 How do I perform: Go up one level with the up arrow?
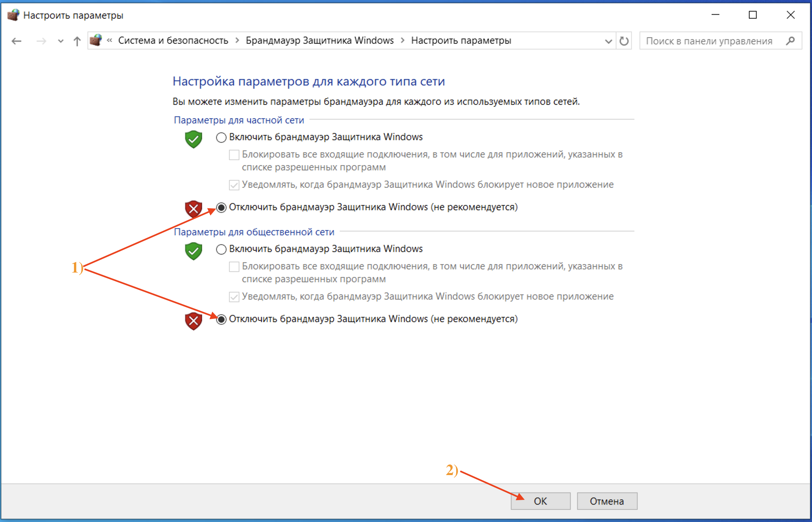tap(77, 41)
